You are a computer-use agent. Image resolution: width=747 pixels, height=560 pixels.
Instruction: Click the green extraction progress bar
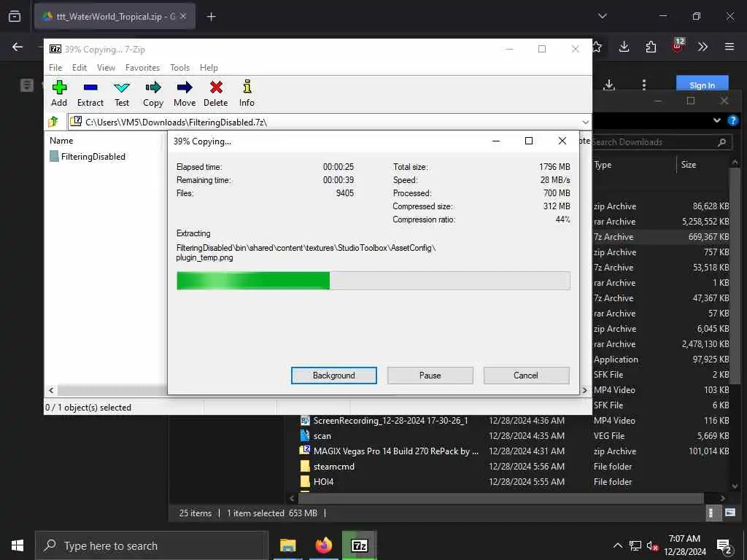(373, 281)
